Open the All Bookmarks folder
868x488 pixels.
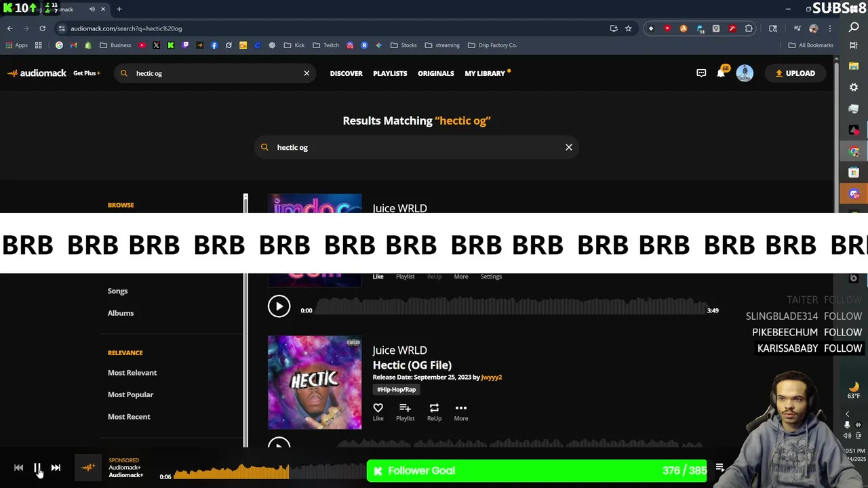(x=810, y=45)
